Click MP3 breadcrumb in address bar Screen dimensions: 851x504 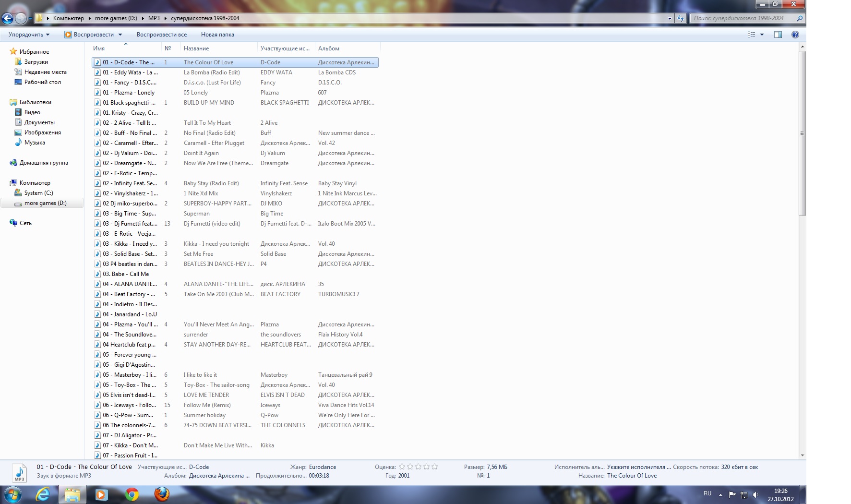pyautogui.click(x=154, y=18)
